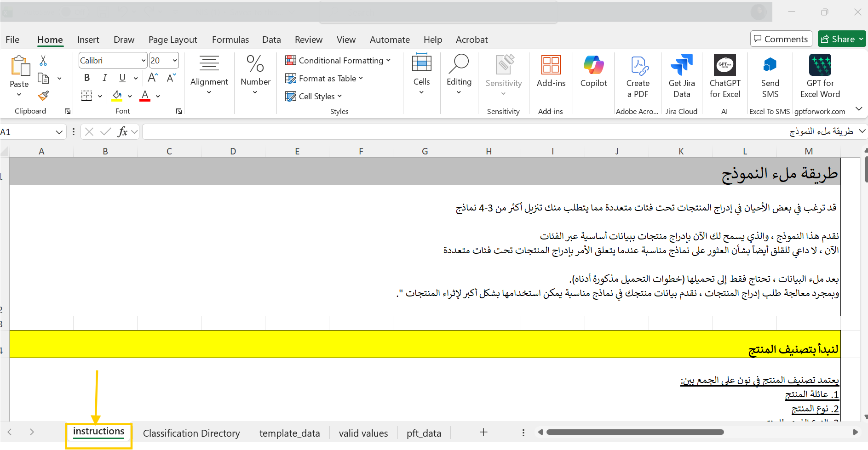Toggle Italic formatting
Viewport: 868px width, 450px height.
104,78
